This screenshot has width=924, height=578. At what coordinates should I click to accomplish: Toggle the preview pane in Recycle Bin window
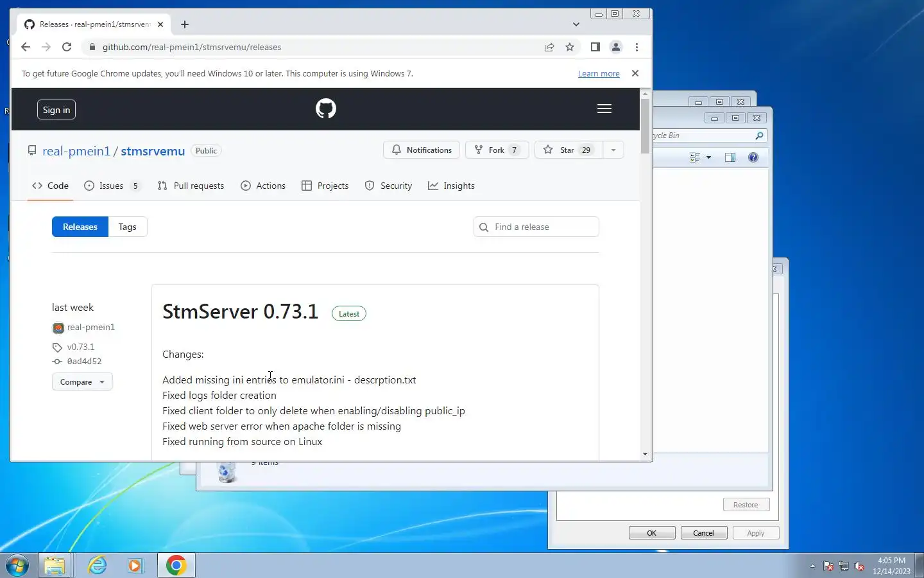[x=730, y=157]
